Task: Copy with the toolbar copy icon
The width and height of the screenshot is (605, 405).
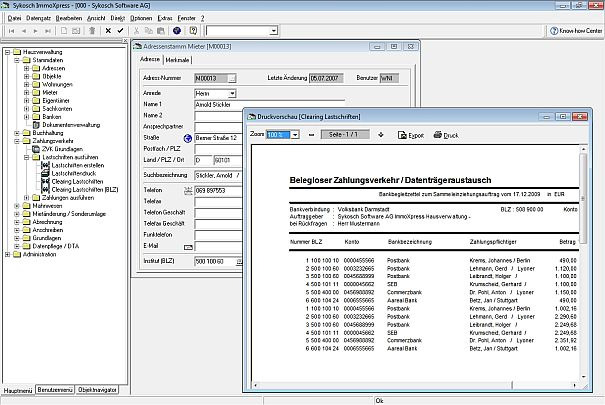Action: [x=149, y=31]
